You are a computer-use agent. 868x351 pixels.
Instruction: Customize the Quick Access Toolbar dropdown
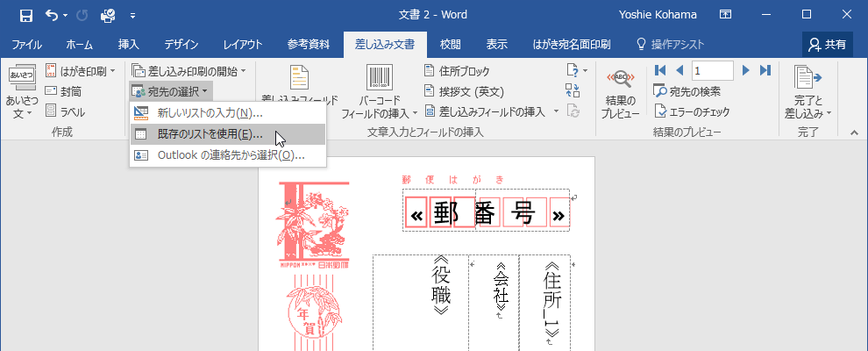click(133, 16)
